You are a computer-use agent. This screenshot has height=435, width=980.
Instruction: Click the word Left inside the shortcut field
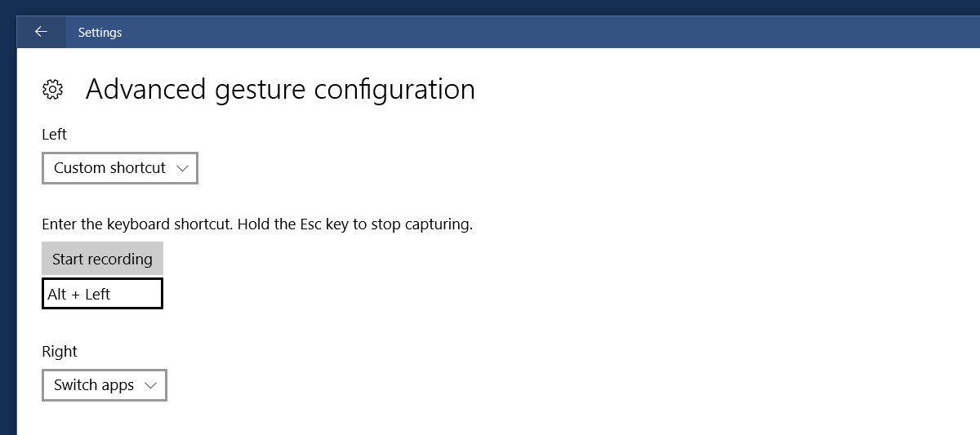[x=97, y=294]
